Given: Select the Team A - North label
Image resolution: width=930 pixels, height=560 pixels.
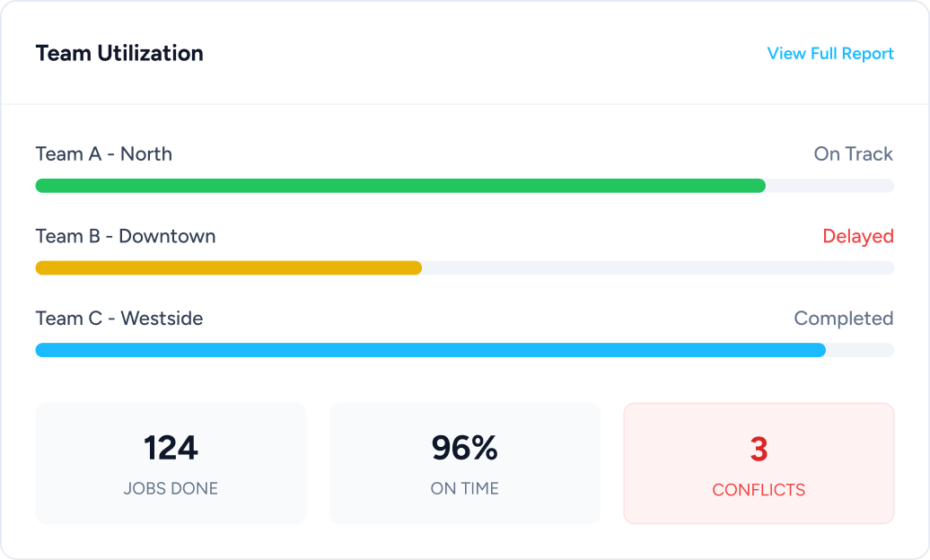Looking at the screenshot, I should [104, 154].
